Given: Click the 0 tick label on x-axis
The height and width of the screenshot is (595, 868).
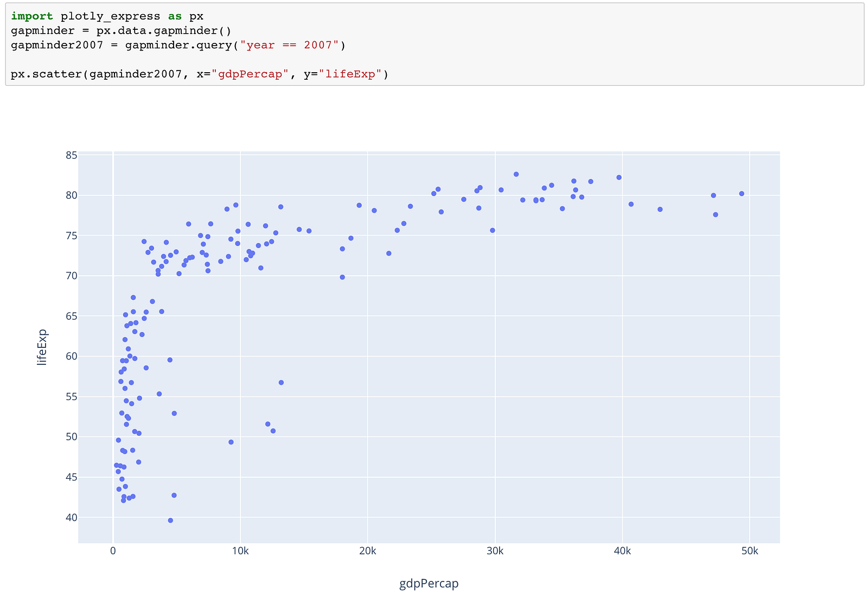Looking at the screenshot, I should [x=113, y=550].
